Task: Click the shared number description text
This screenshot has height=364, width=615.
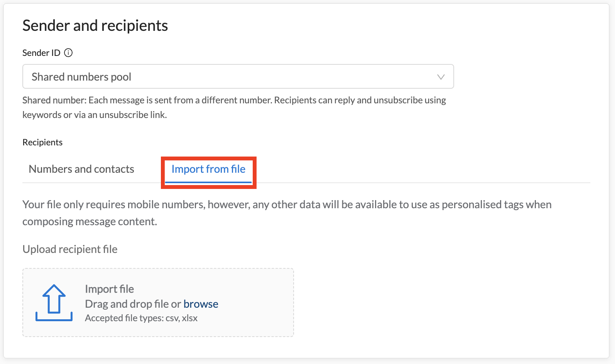Action: (x=234, y=100)
